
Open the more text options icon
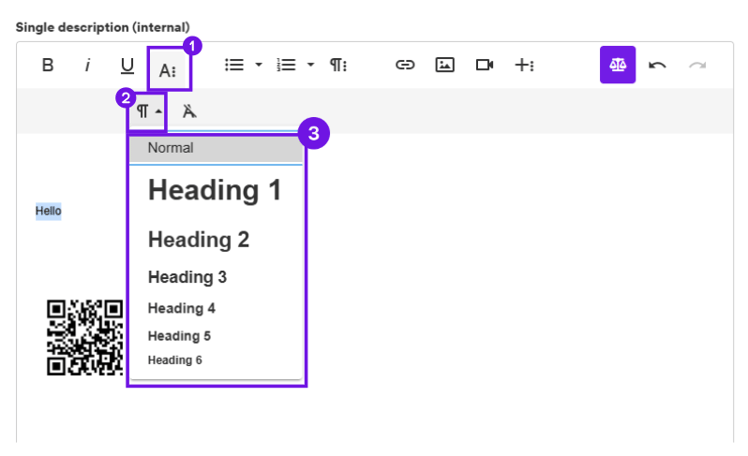point(168,68)
